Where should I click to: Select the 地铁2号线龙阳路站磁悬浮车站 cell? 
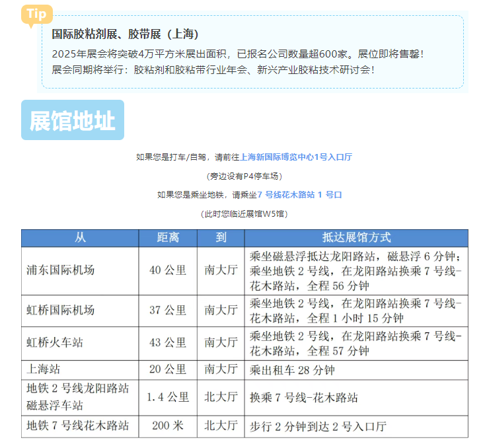(80, 398)
